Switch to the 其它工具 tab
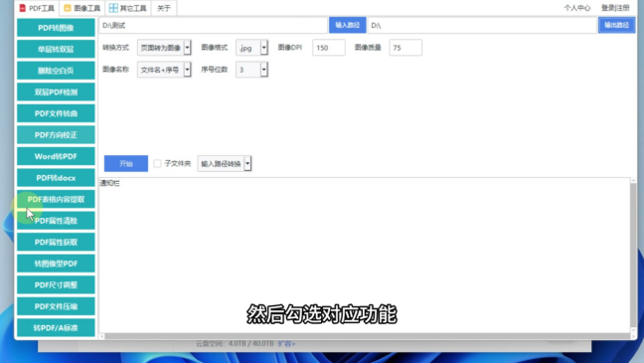 (128, 8)
